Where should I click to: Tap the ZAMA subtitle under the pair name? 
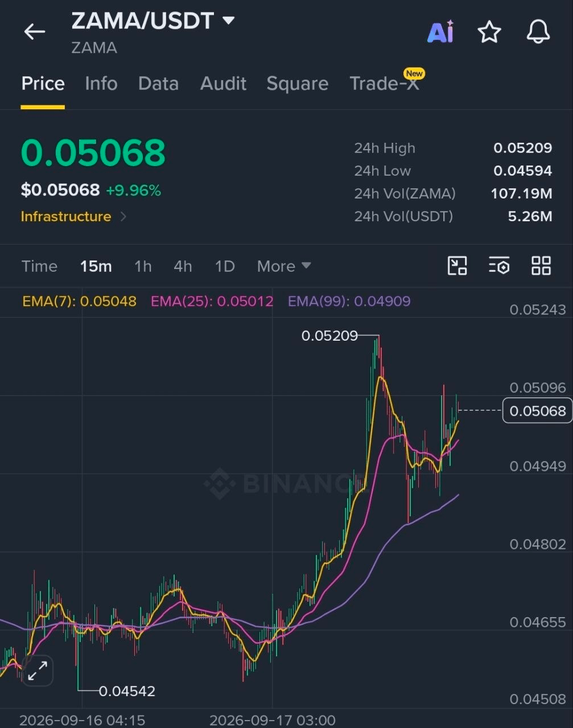pyautogui.click(x=94, y=48)
